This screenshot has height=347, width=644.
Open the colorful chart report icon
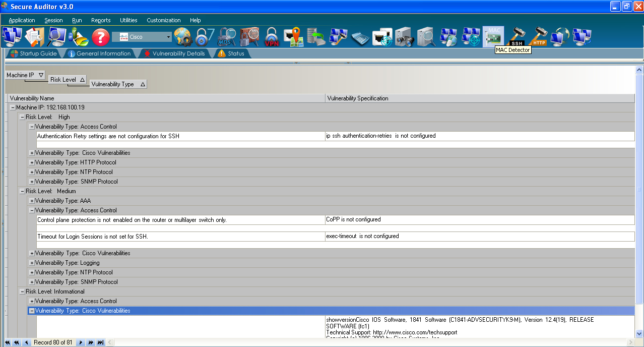79,37
